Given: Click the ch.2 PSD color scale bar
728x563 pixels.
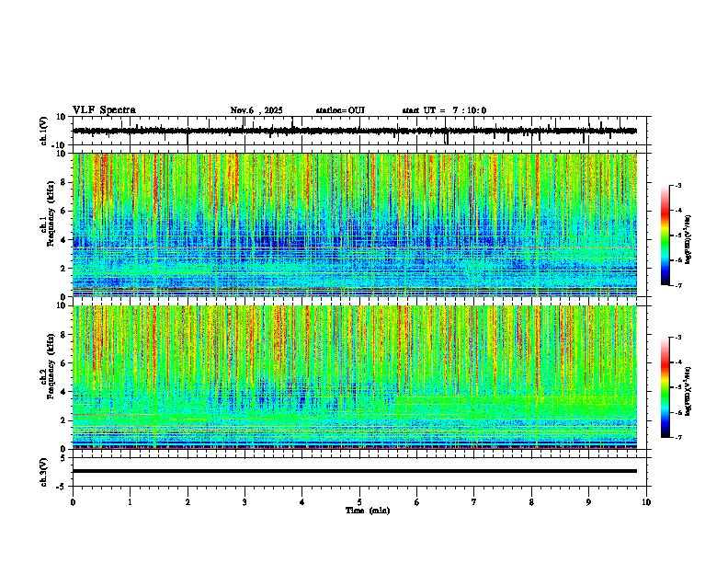Looking at the screenshot, I should coord(665,387).
